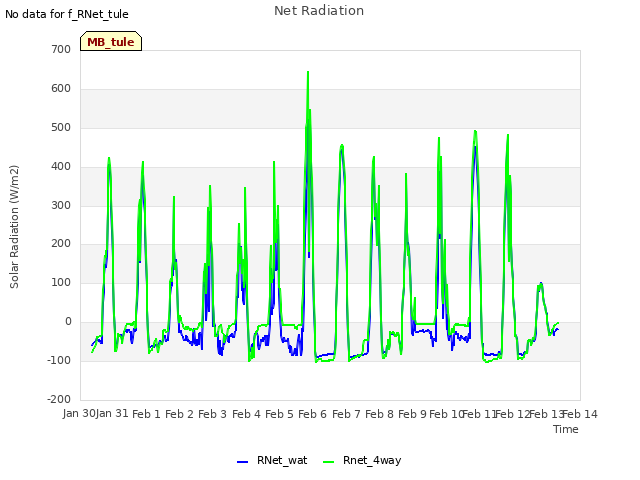Click the -100 y-axis label

click(59, 360)
